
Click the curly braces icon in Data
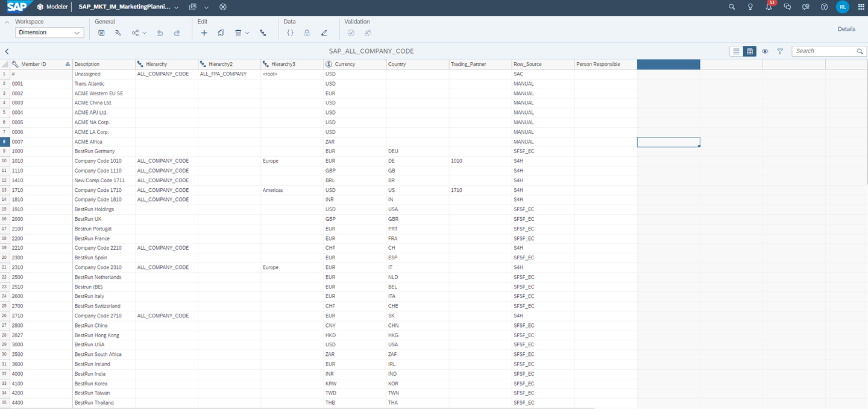290,33
